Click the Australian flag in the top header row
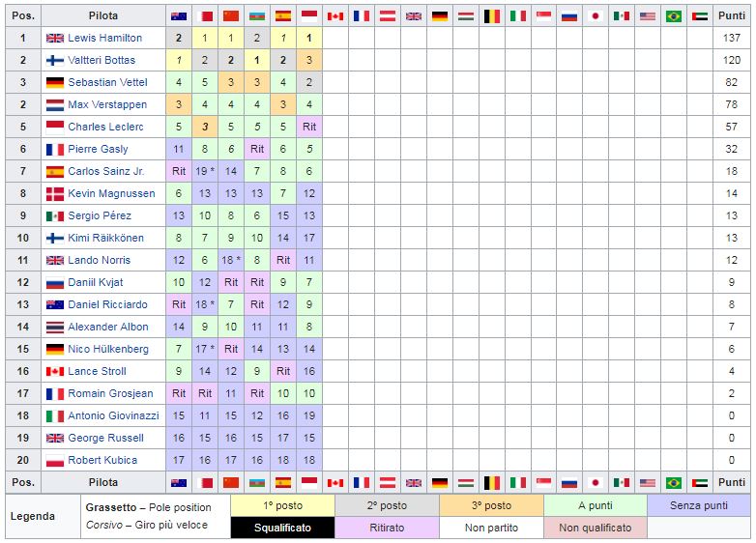This screenshot has width=756, height=543. (x=179, y=16)
